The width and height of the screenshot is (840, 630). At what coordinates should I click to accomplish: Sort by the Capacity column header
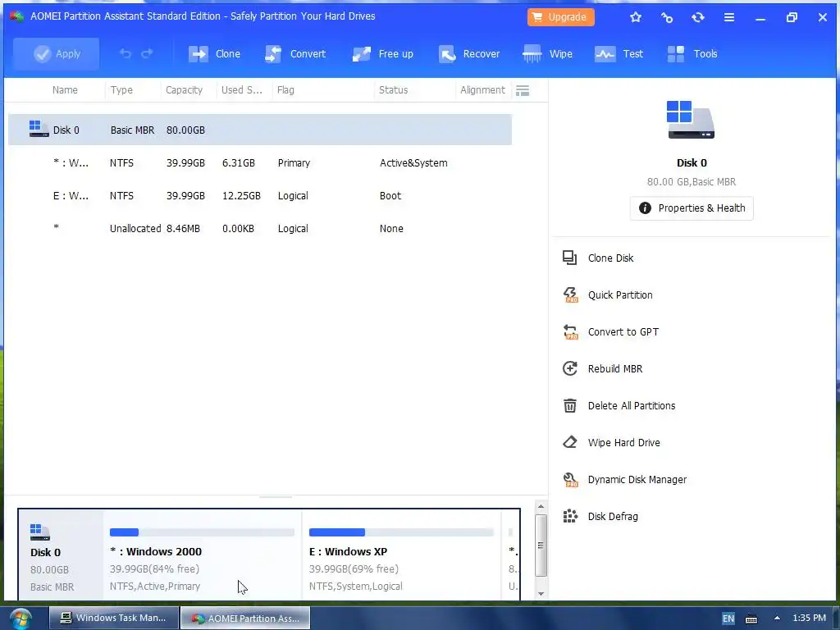184,90
